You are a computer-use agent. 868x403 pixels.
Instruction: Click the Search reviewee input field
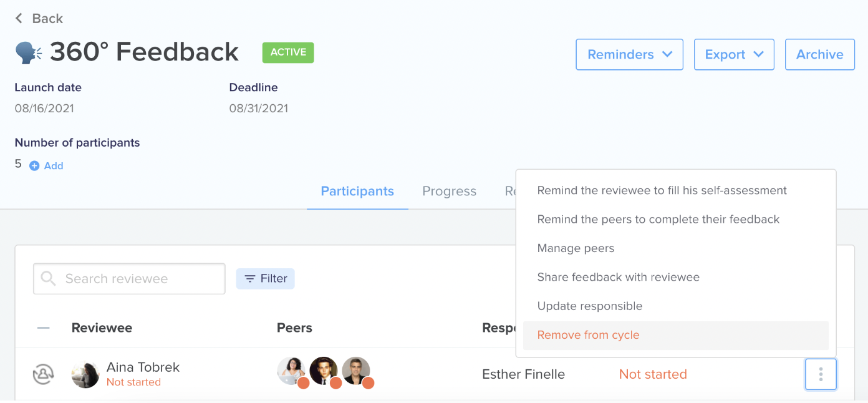pyautogui.click(x=129, y=278)
